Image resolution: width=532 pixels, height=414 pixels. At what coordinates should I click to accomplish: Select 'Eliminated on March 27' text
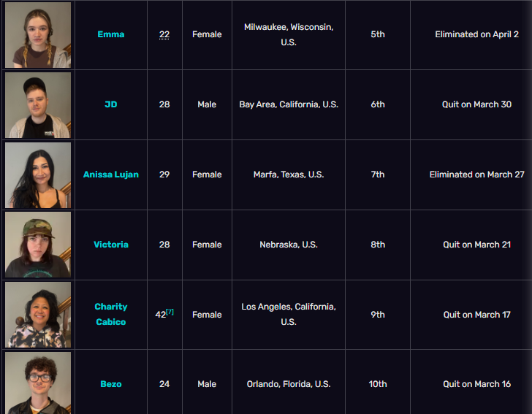click(x=476, y=175)
